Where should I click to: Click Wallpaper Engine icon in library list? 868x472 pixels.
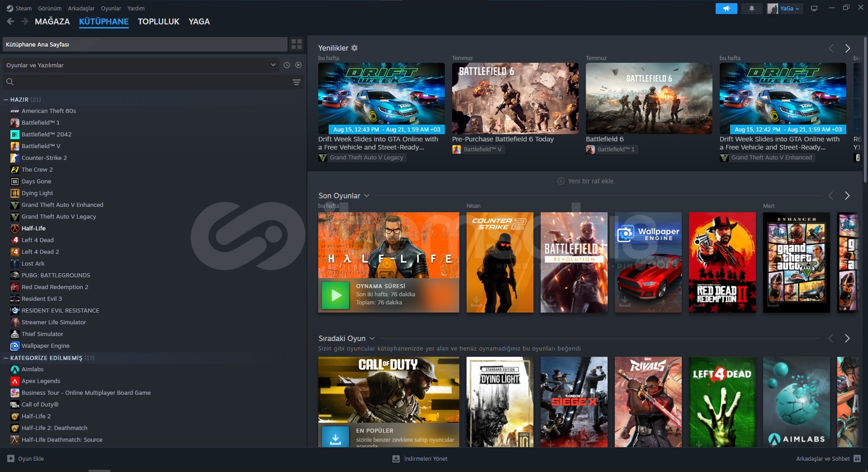(15, 346)
